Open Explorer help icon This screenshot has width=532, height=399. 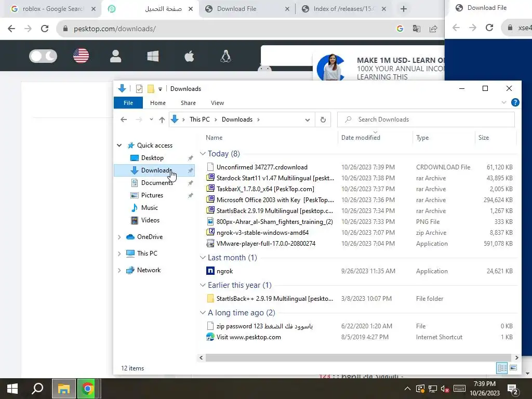(515, 102)
